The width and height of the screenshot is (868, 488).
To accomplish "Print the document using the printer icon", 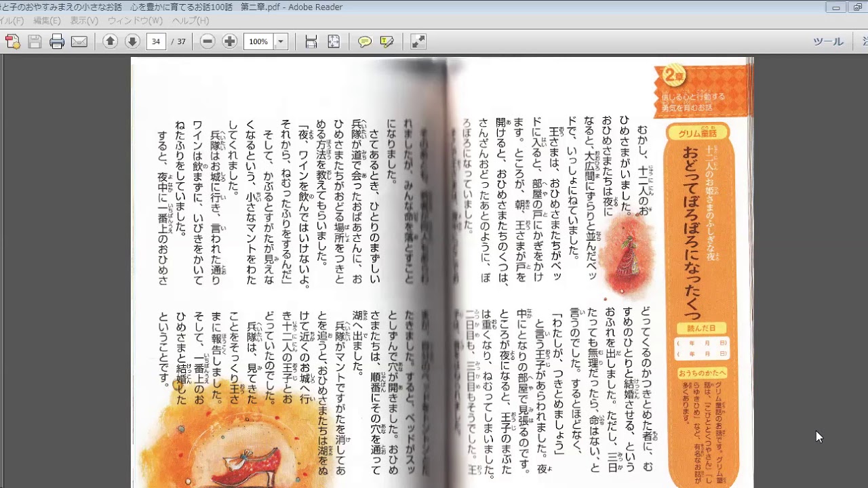I will (57, 42).
